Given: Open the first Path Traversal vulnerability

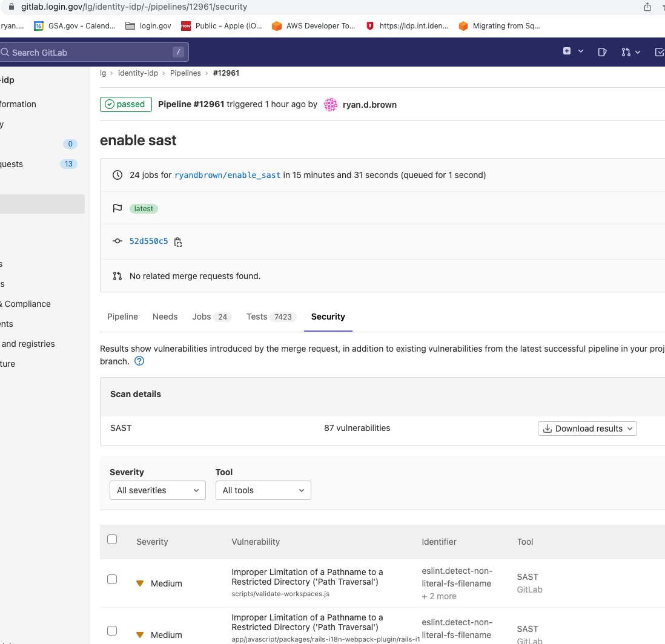Looking at the screenshot, I should pos(307,577).
